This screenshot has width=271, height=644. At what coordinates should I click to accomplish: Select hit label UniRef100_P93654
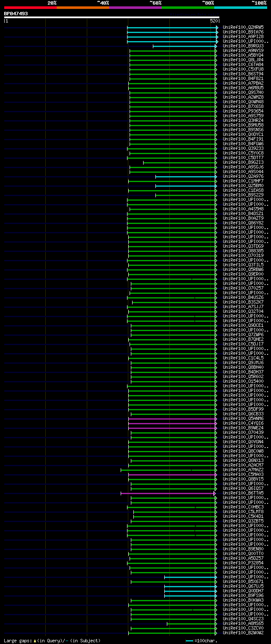pos(243,111)
